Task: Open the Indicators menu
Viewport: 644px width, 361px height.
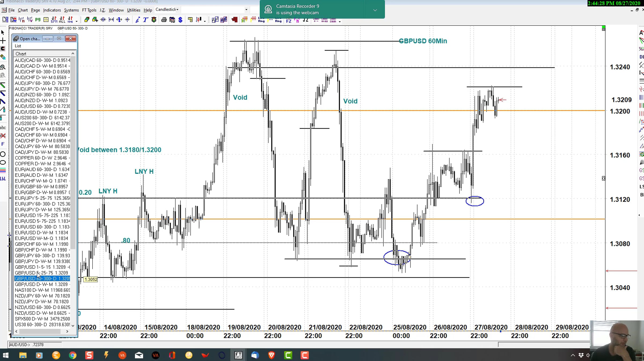Action: [x=52, y=10]
